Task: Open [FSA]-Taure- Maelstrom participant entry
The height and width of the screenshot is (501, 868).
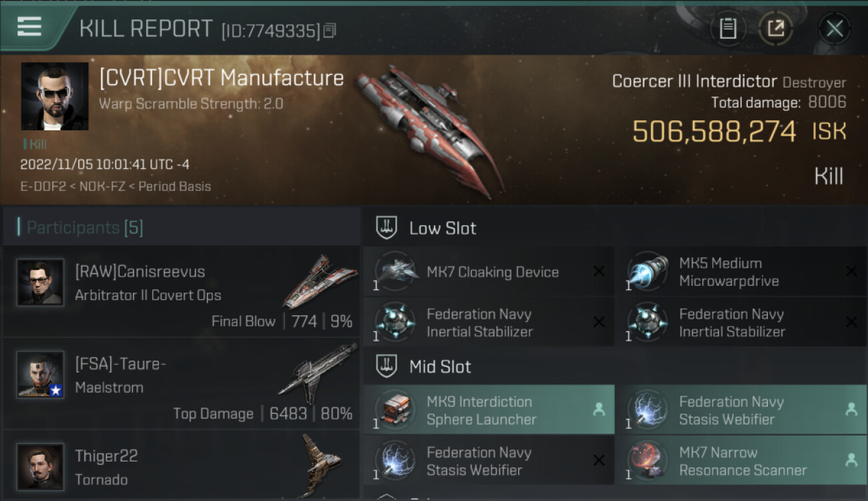Action: click(181, 383)
